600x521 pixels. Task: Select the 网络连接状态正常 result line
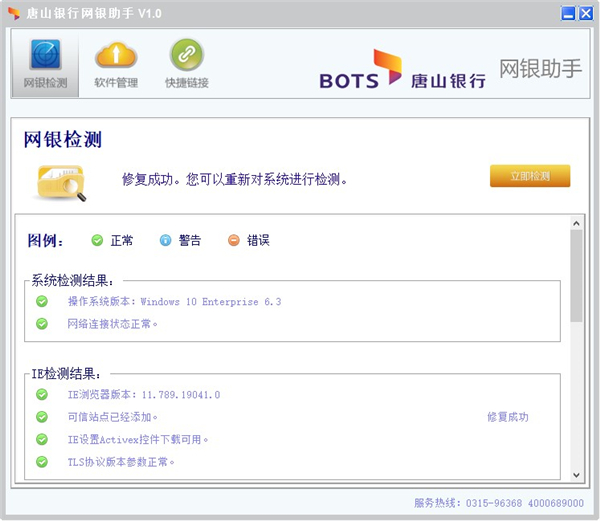click(x=112, y=324)
